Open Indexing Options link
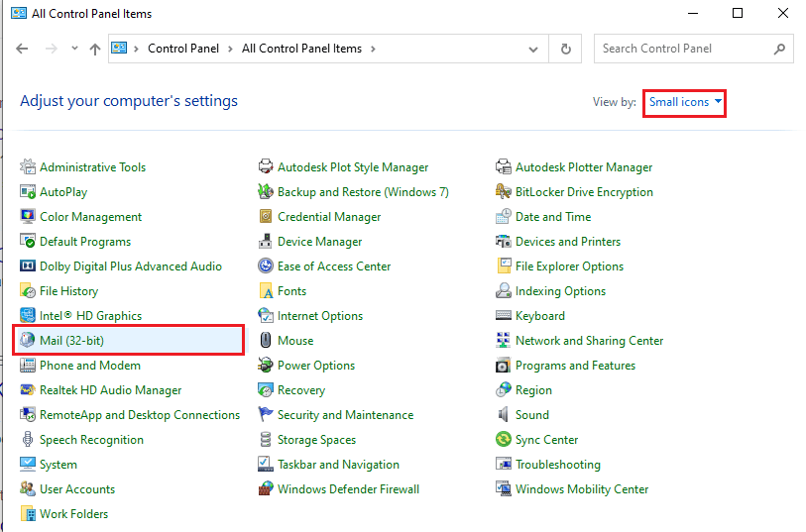Viewport: 806px width, 532px height. [560, 291]
